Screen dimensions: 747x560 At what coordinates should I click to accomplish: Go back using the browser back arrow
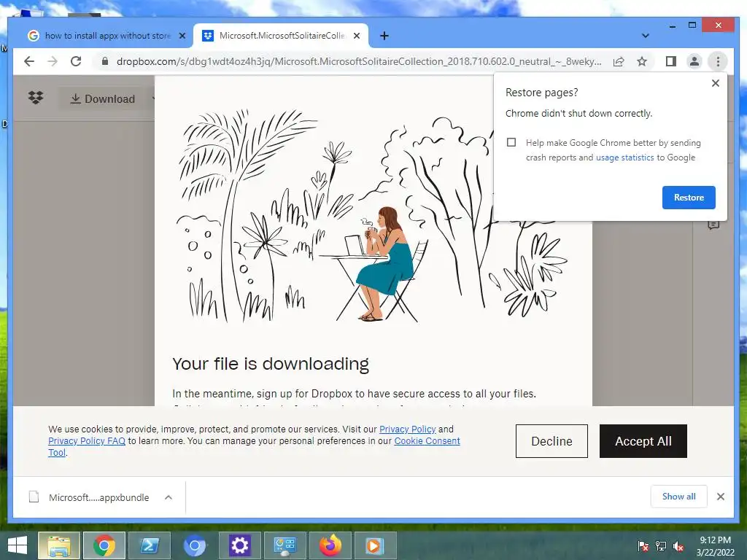click(29, 61)
